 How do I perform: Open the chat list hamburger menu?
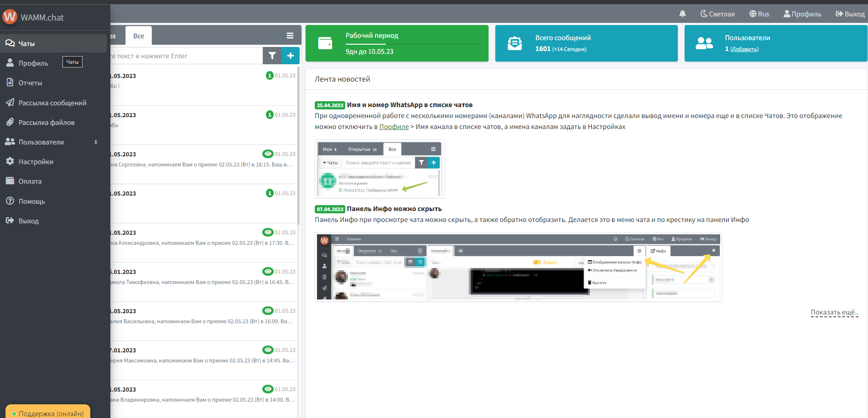click(290, 36)
